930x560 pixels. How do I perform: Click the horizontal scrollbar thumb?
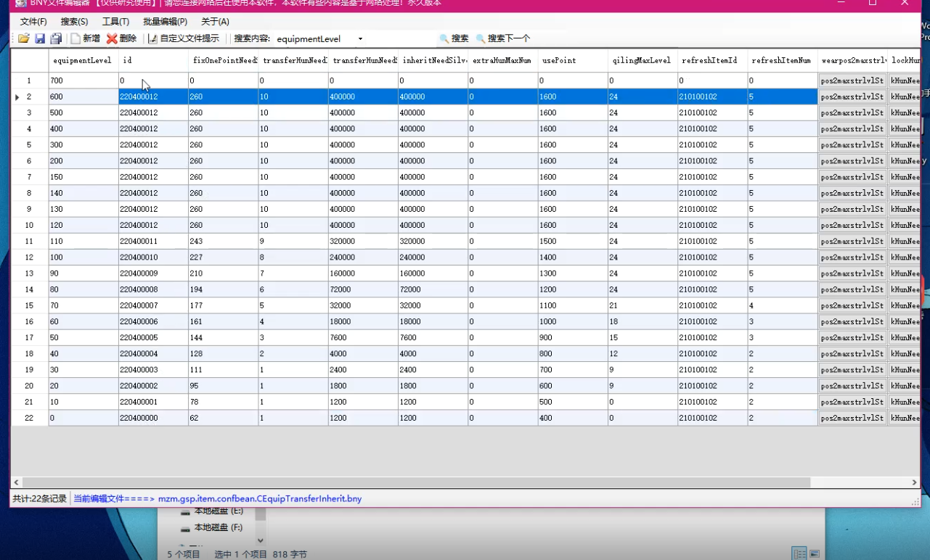click(x=416, y=482)
